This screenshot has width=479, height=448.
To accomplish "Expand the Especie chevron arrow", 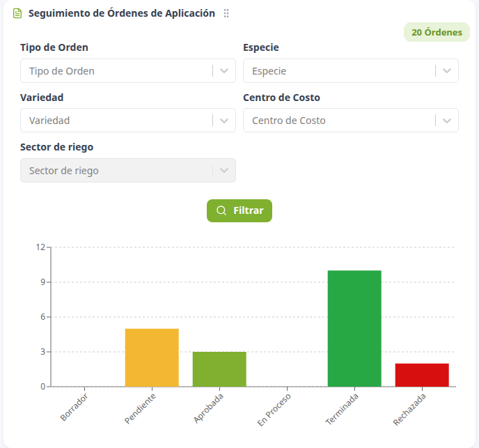I will 447,71.
